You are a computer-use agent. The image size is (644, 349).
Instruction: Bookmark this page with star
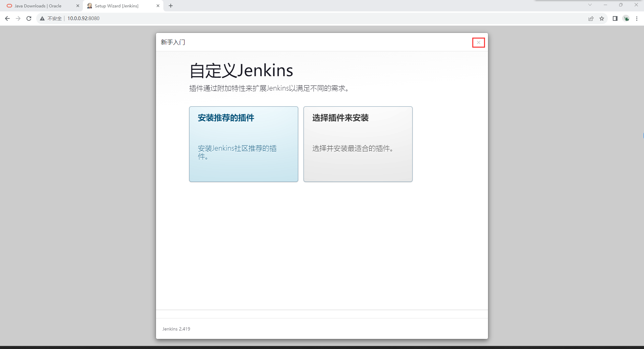pos(602,18)
